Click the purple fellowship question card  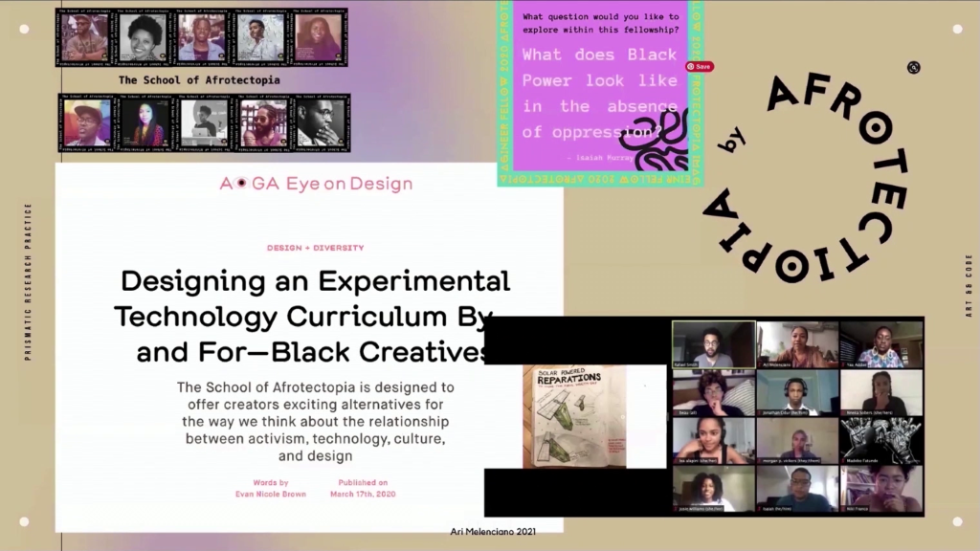click(x=601, y=94)
